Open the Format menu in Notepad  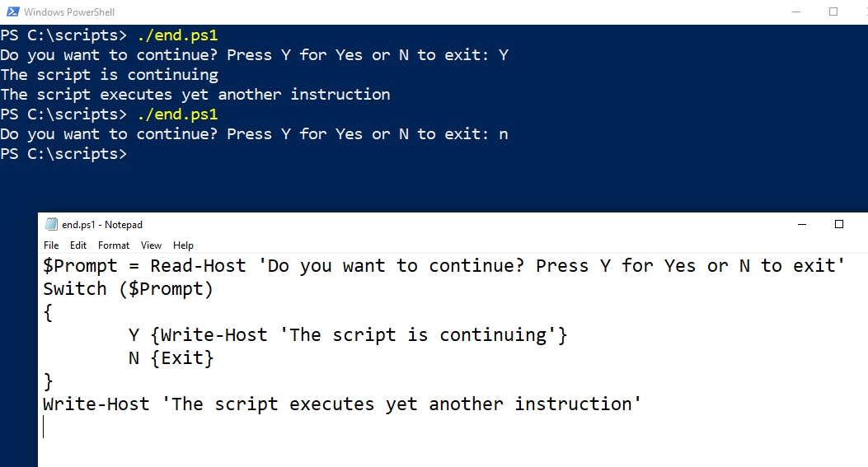pos(114,245)
